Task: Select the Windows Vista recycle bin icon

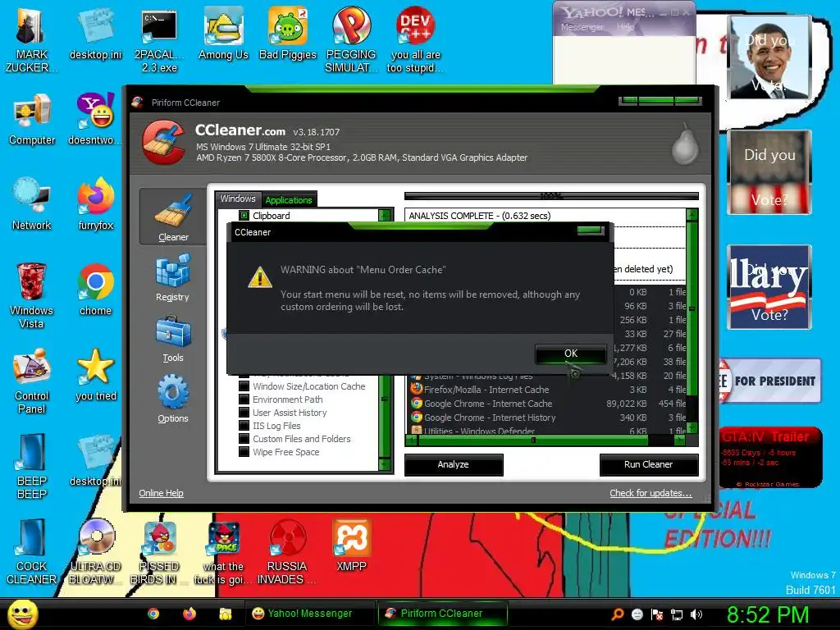Action: pos(31,295)
